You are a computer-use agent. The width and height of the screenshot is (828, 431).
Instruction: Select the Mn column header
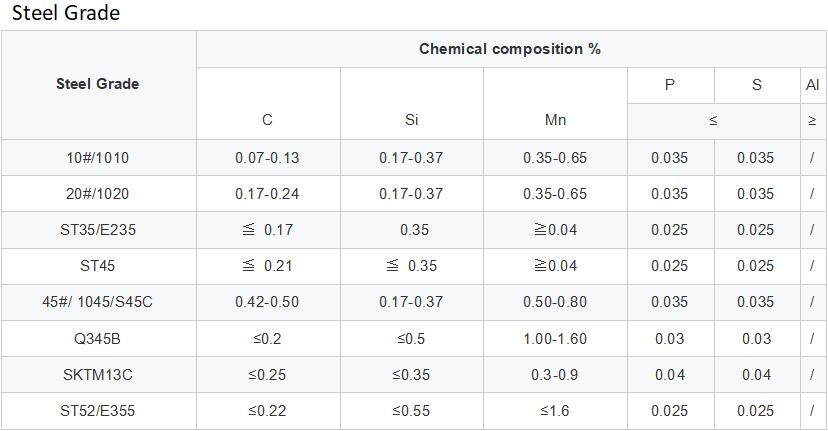pyautogui.click(x=555, y=120)
